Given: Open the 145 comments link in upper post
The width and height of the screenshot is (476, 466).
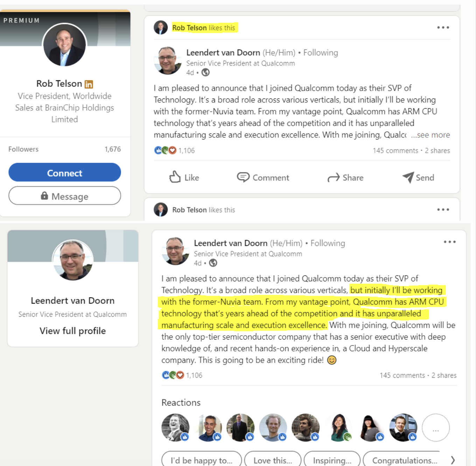Looking at the screenshot, I should click(x=395, y=150).
